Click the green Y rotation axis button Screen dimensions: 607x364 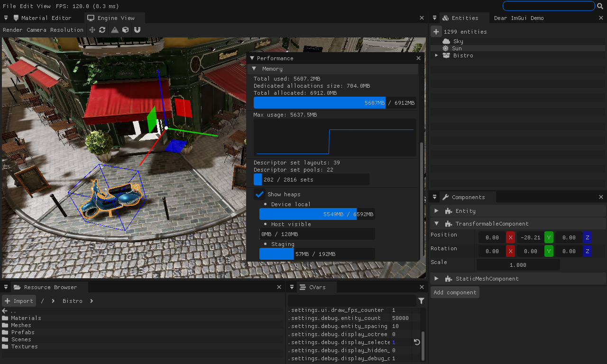[549, 251]
